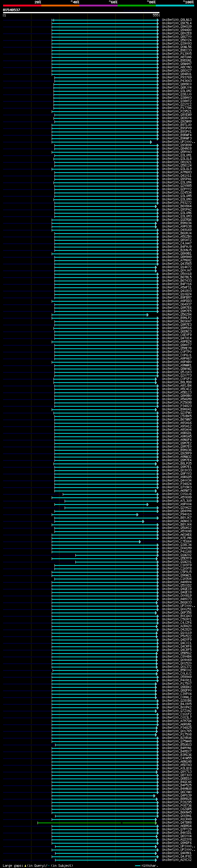Select hit label UniRef100_A6MWT3
Image resolution: width=197 pixels, height=868 pixels.
point(177,491)
